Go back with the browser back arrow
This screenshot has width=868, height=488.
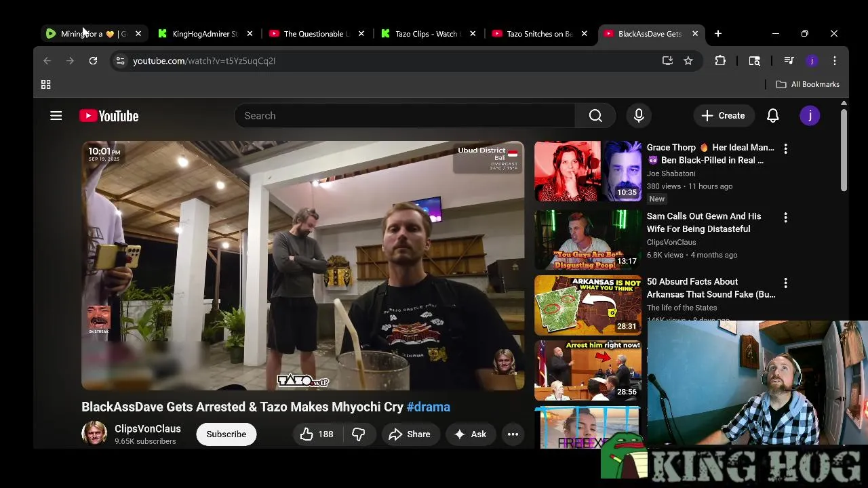[47, 61]
